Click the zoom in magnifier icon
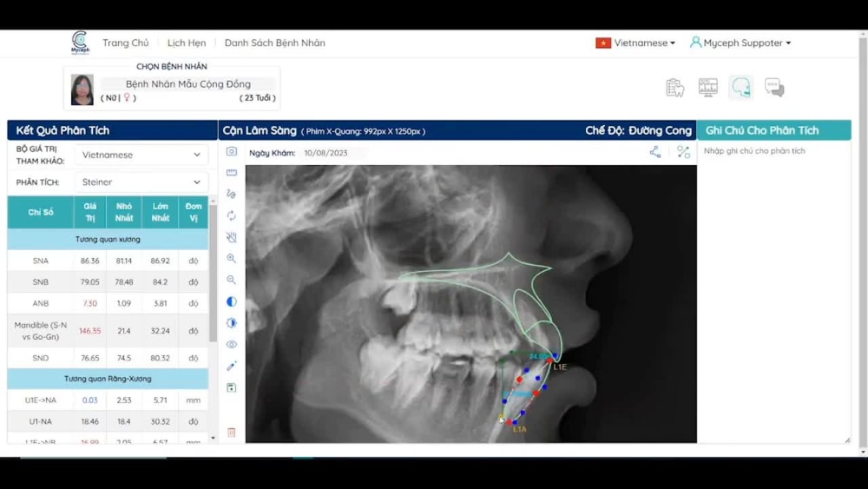 (x=232, y=259)
